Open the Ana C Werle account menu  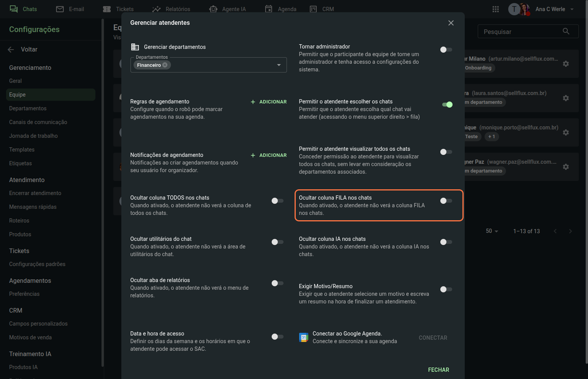554,9
